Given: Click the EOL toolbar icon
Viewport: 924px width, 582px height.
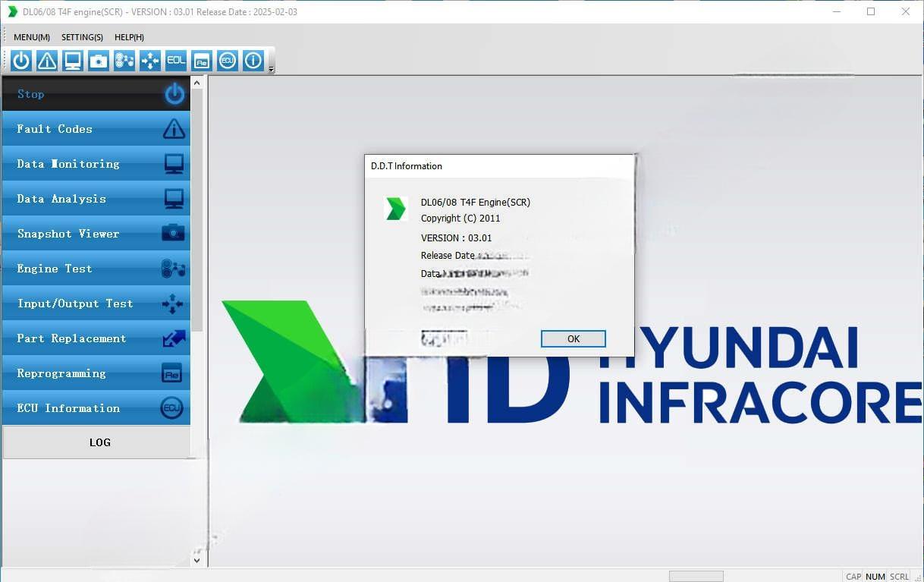Looking at the screenshot, I should (176, 61).
